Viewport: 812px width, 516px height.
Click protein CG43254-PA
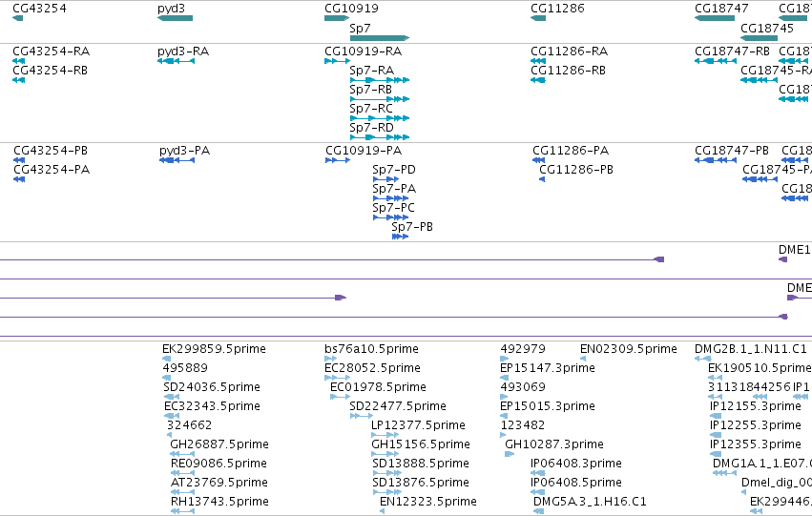click(x=52, y=170)
